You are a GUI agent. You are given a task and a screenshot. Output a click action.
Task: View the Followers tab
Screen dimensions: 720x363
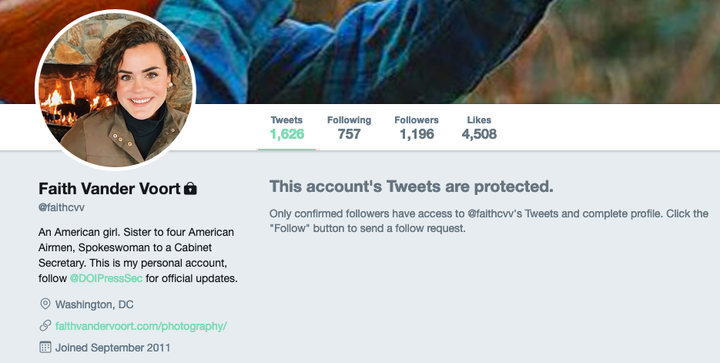(x=416, y=128)
